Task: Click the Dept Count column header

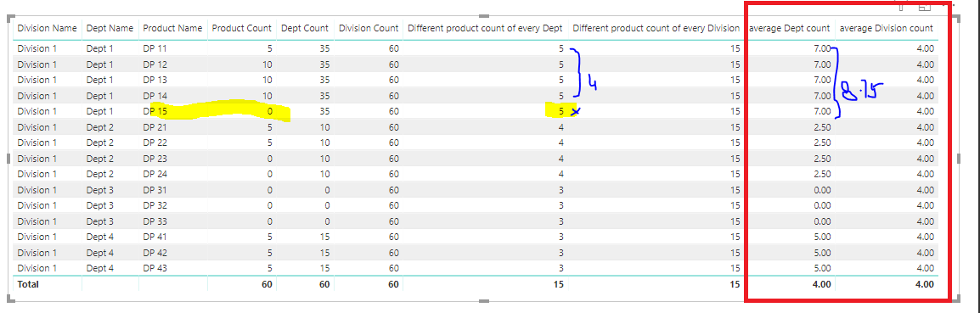Action: pos(305,28)
